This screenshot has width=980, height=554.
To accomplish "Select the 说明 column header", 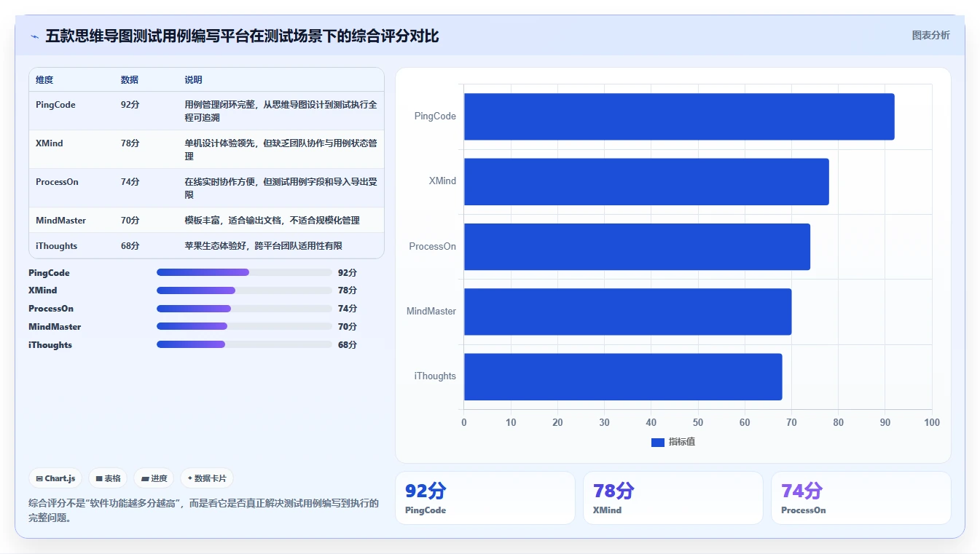I will pyautogui.click(x=193, y=80).
